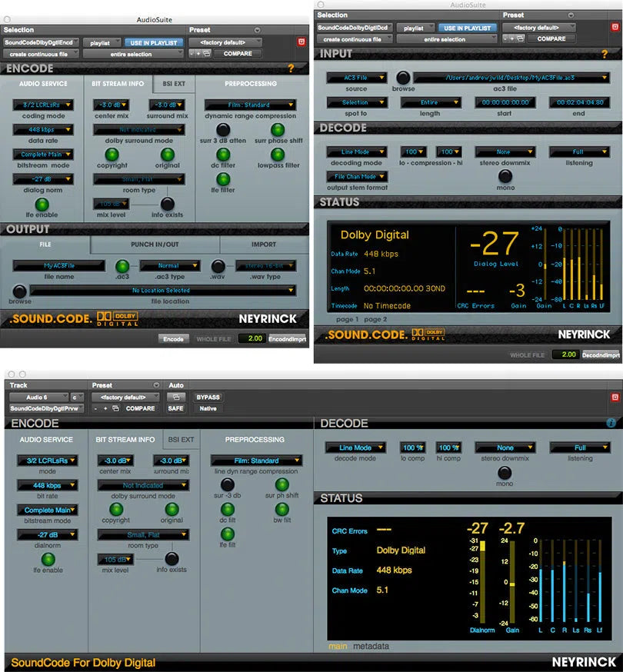Click the MyAC3File file name field
The width and height of the screenshot is (623, 672).
point(58,265)
